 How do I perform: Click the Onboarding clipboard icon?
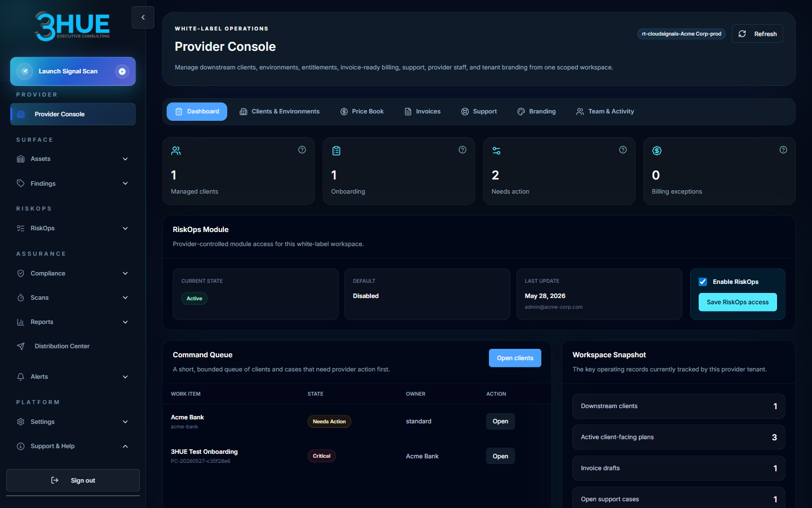tap(336, 151)
